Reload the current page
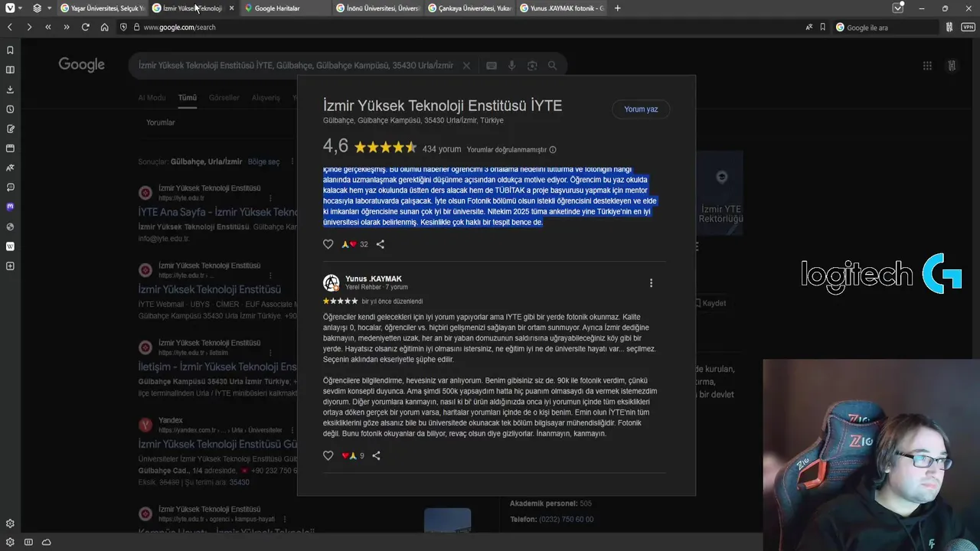The width and height of the screenshot is (980, 551). [86, 27]
